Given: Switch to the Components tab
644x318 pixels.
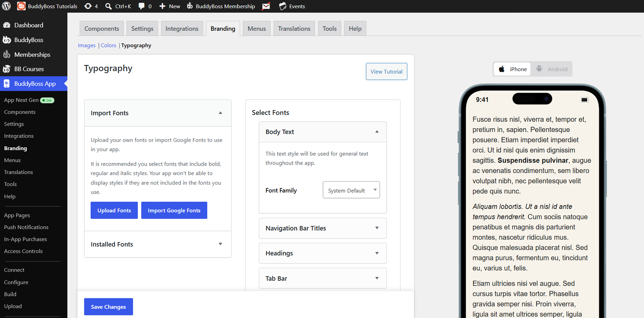Looking at the screenshot, I should (102, 28).
